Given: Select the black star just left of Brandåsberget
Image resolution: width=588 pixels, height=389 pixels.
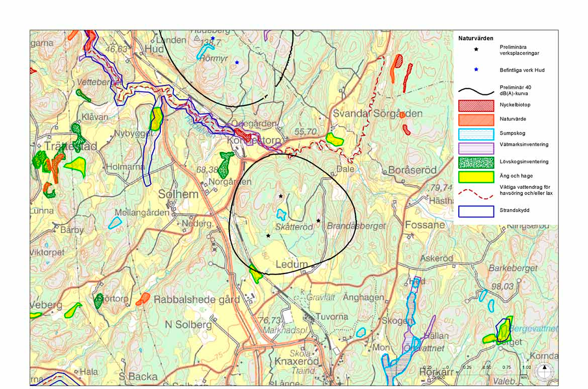Looking at the screenshot, I should (x=319, y=220).
